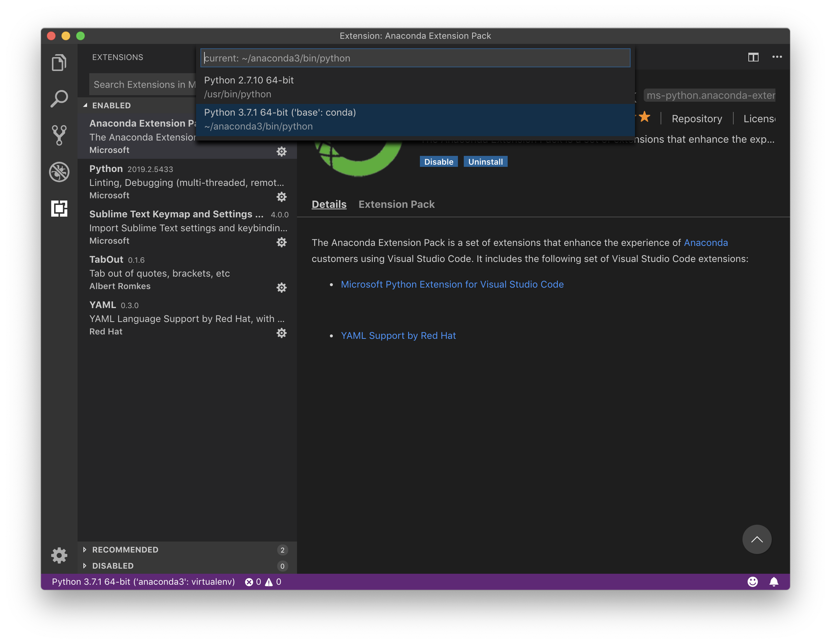Disable the Anaconda Extension Pack

coord(438,162)
